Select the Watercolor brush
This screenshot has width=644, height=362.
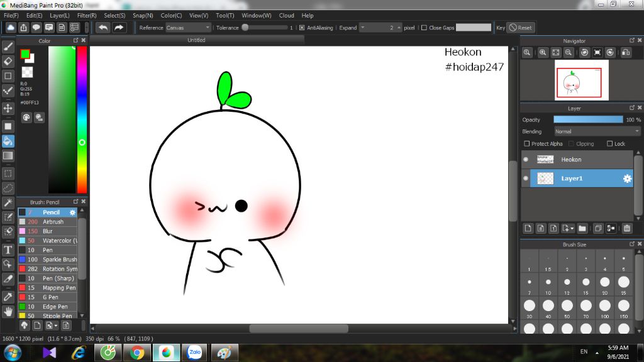48,241
